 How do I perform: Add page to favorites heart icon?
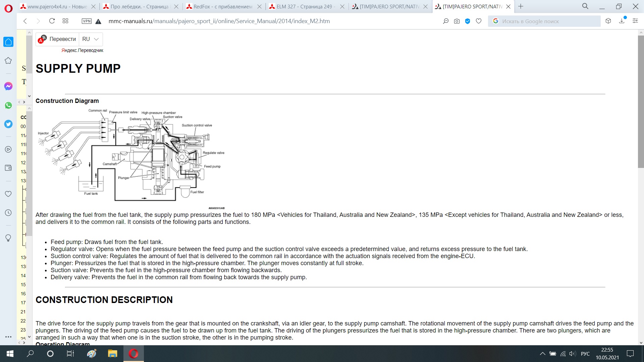(479, 21)
